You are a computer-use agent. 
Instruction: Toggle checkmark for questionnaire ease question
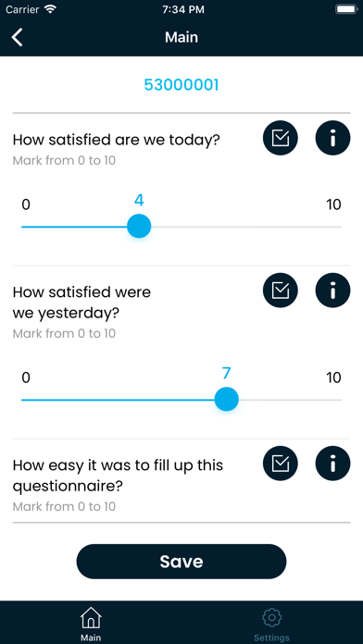281,464
